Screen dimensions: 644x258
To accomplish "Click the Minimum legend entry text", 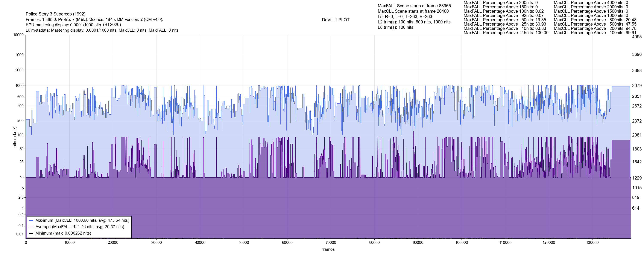I will point(63,233).
